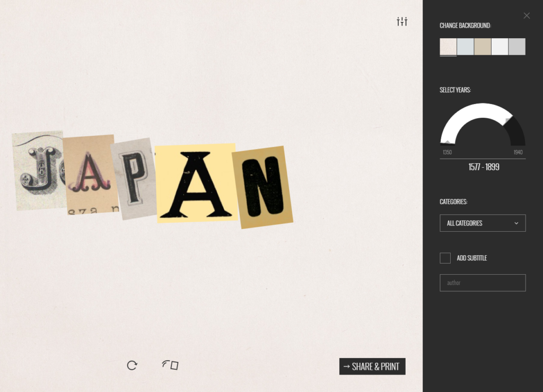The height and width of the screenshot is (392, 543).
Task: Tick the Add Subtitle checkbox
Action: click(x=445, y=258)
